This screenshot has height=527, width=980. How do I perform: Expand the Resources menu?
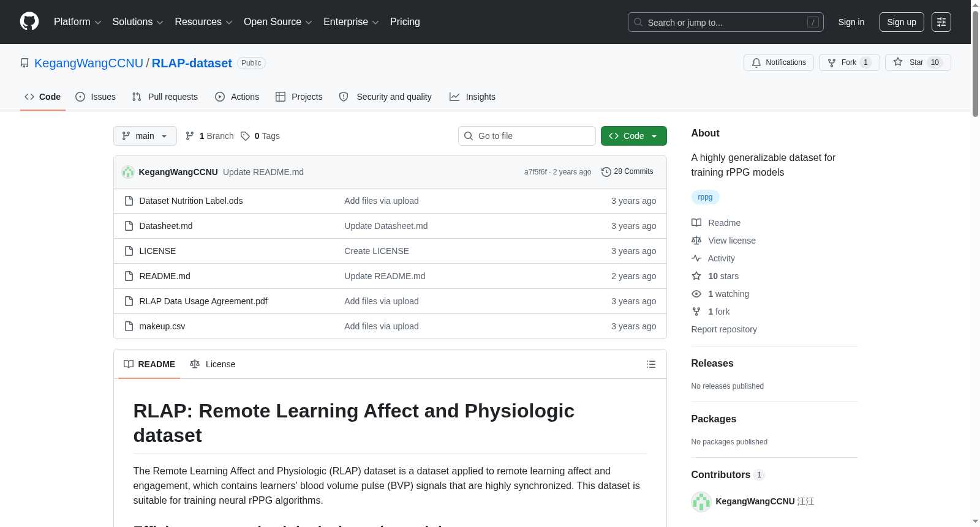click(x=203, y=22)
